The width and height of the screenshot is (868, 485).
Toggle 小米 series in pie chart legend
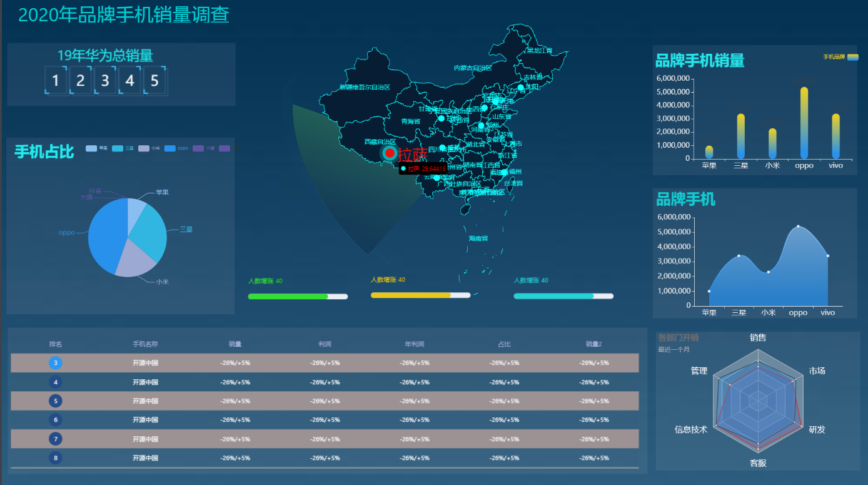(x=149, y=148)
